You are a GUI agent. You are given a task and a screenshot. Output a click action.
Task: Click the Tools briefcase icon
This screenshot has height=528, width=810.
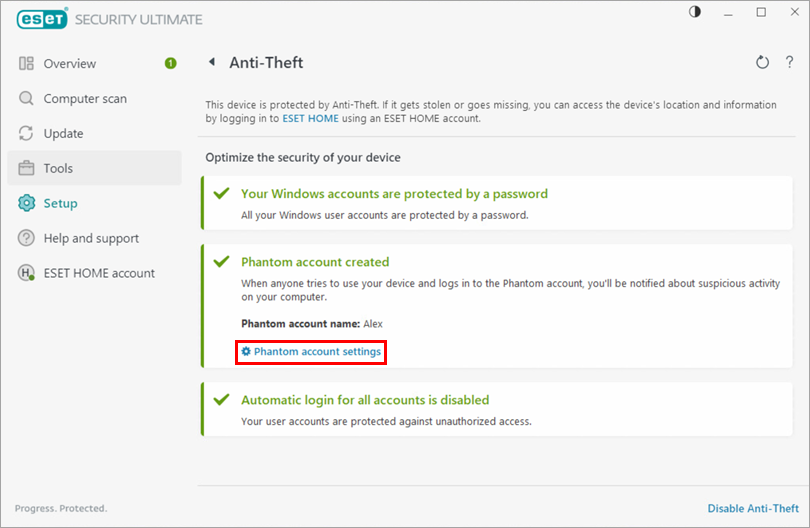(x=27, y=169)
